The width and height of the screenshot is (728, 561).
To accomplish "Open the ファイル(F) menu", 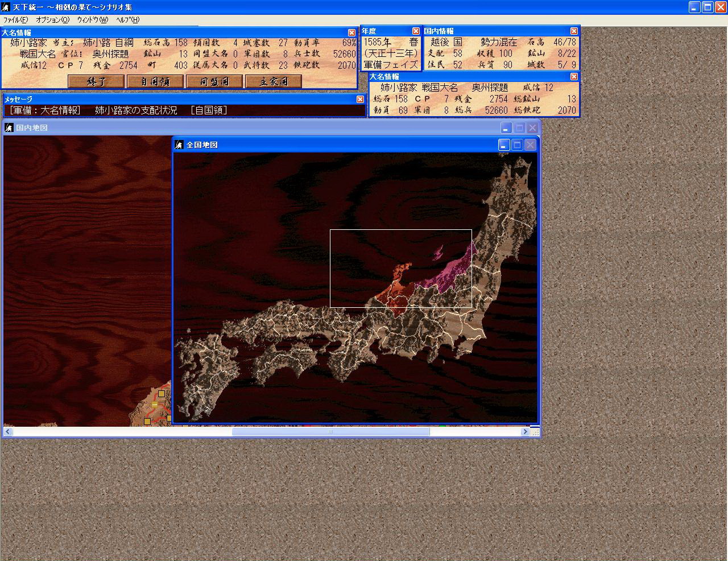I will point(15,19).
